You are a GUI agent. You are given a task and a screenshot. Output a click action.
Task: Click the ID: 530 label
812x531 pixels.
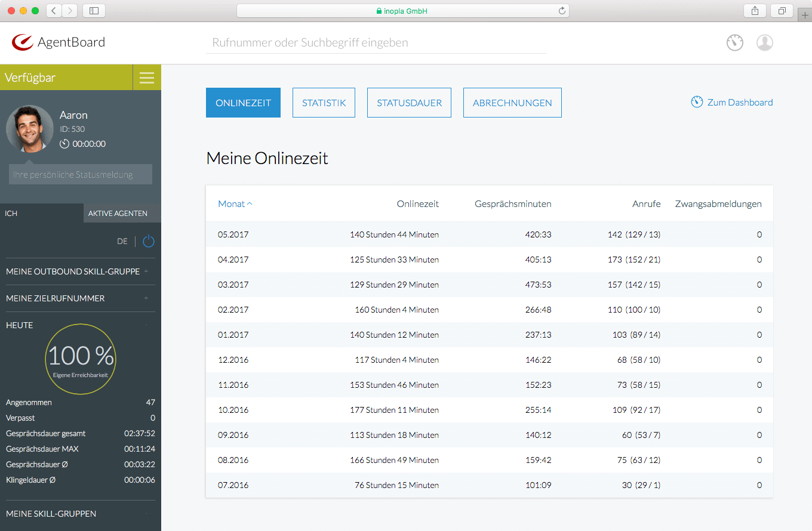[x=72, y=129]
